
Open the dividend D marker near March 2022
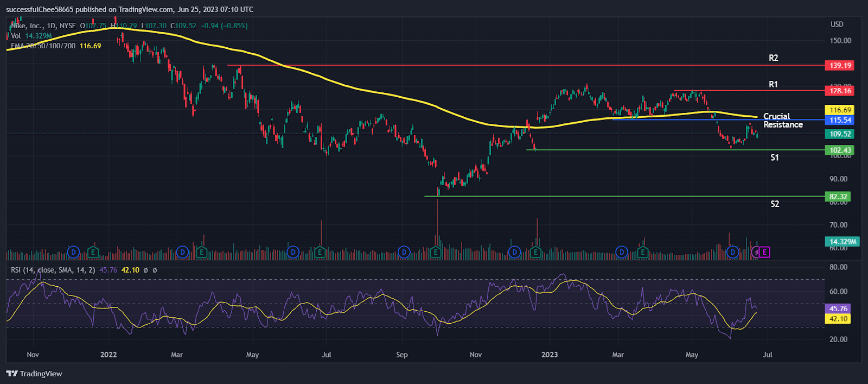[x=183, y=252]
